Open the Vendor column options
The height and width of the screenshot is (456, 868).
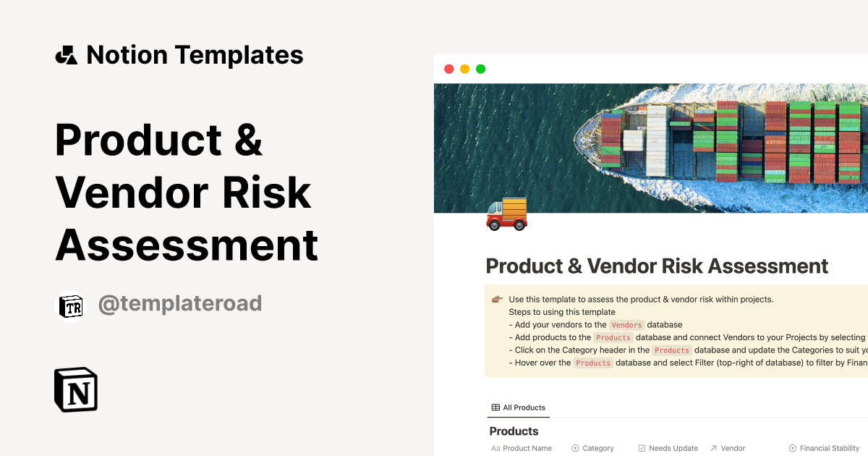point(732,448)
